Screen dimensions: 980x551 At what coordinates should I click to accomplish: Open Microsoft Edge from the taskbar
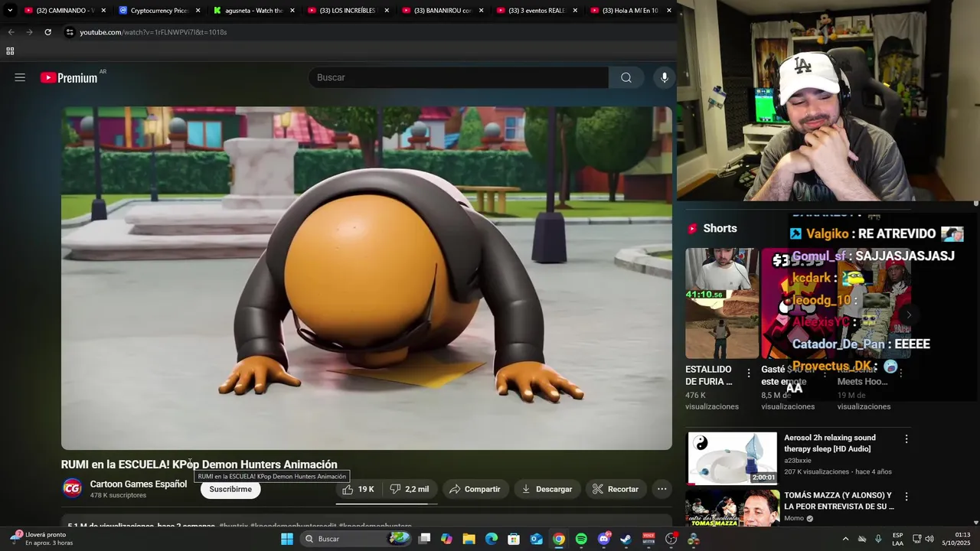(x=492, y=539)
